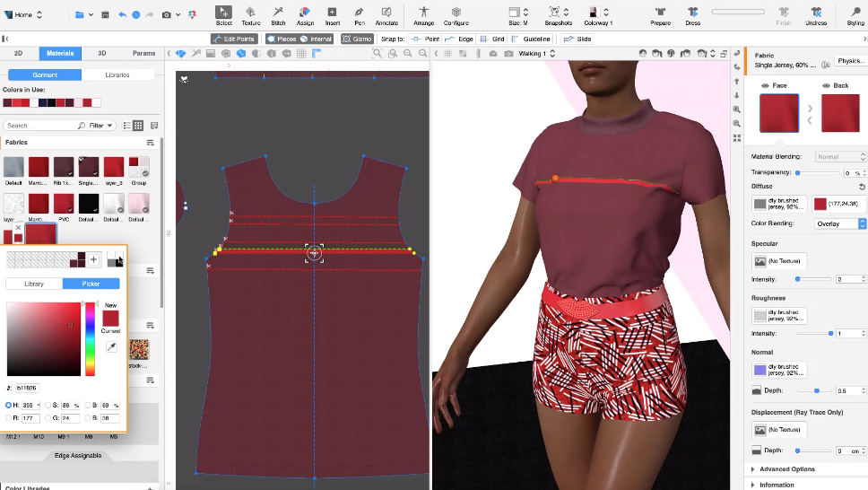The image size is (868, 490).
Task: Toggle Back side visibility eye
Action: pos(825,86)
